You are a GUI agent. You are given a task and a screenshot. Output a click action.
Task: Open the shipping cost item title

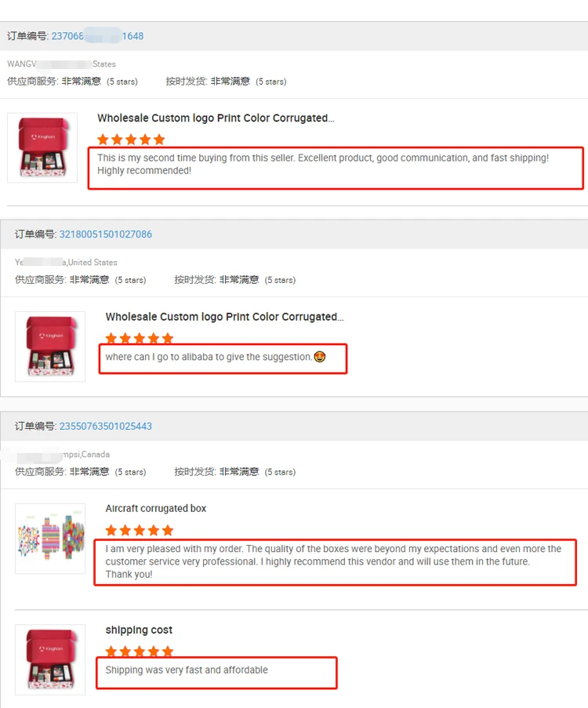click(x=139, y=630)
